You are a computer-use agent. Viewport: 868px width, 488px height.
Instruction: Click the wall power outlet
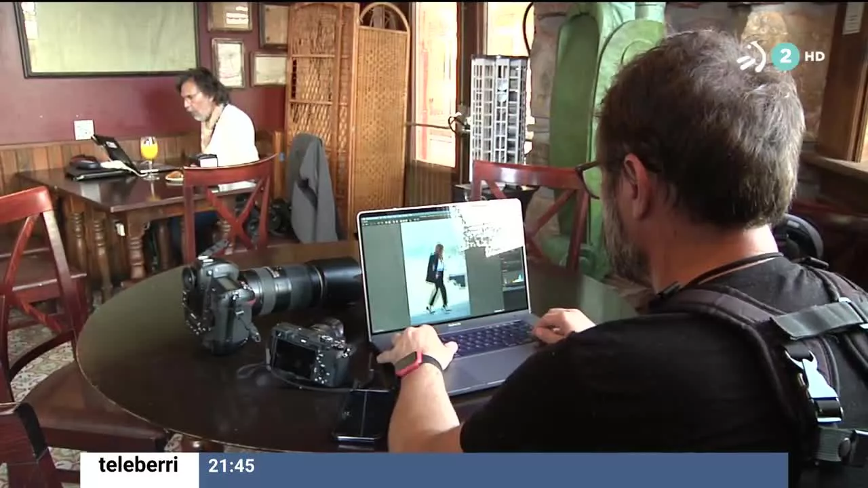coord(84,129)
